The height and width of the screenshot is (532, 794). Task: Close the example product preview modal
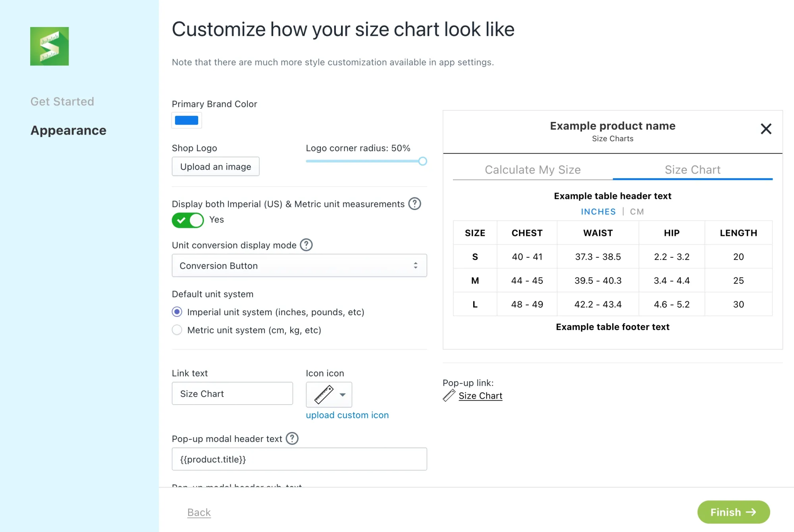766,129
